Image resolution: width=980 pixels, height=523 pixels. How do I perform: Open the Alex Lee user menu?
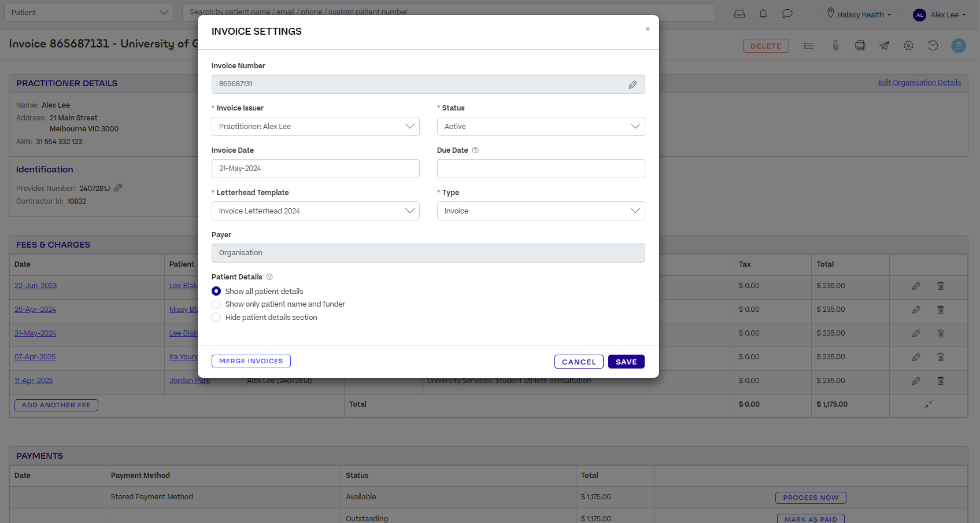click(940, 14)
